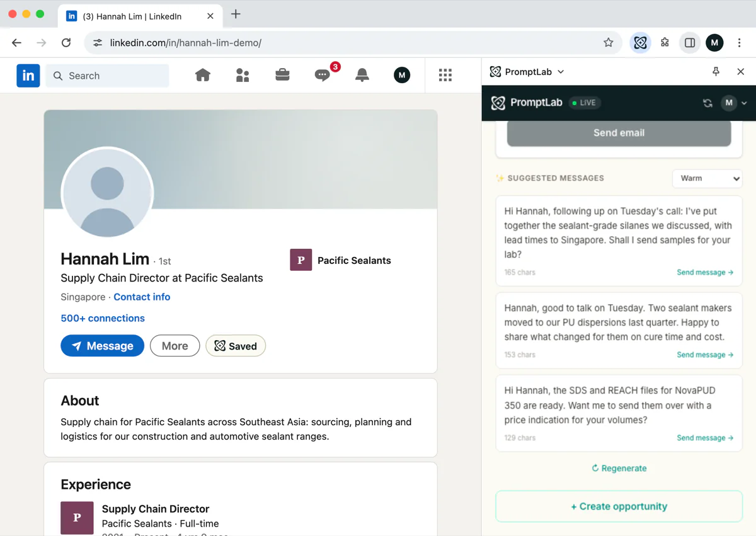The image size is (756, 536).
Task: Go to LinkedIn Home feed icon
Action: click(x=203, y=76)
